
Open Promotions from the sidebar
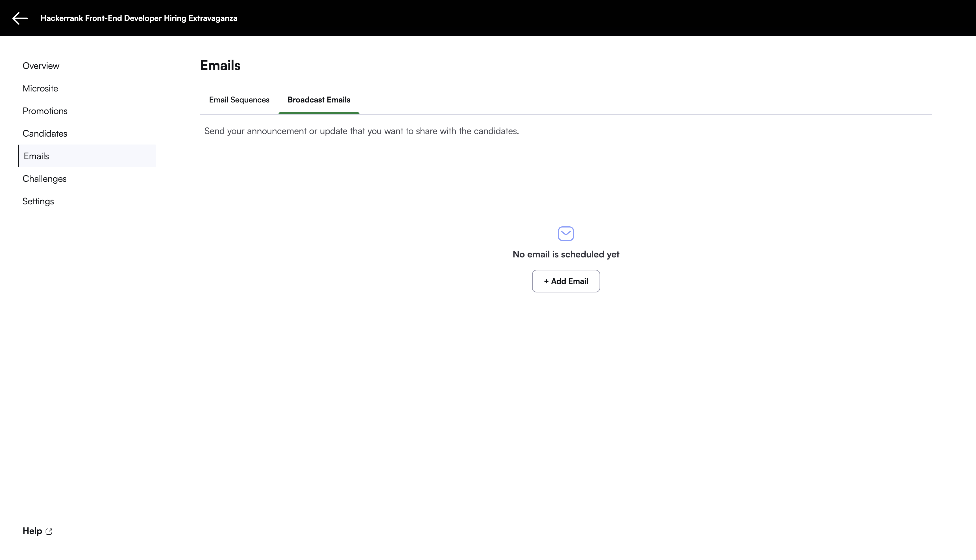pyautogui.click(x=45, y=111)
